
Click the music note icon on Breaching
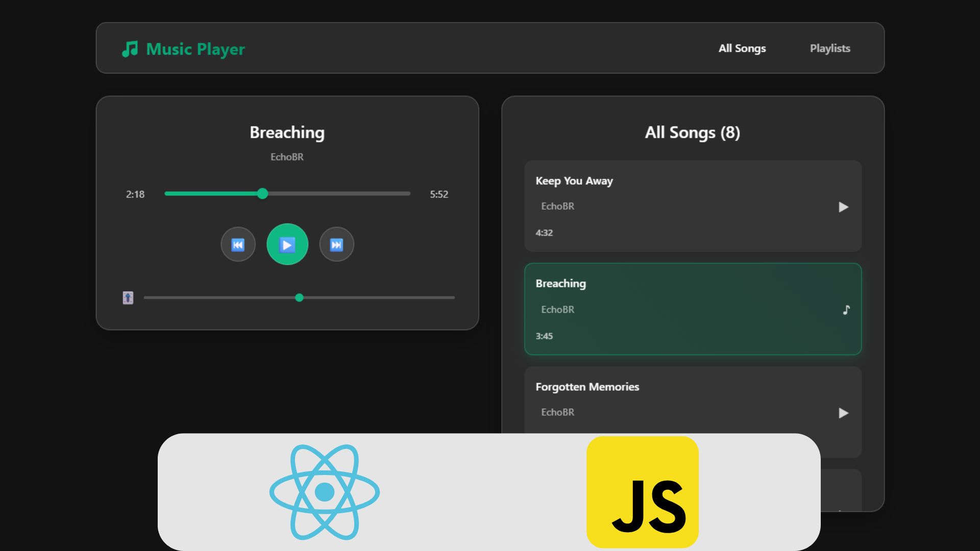click(x=846, y=310)
